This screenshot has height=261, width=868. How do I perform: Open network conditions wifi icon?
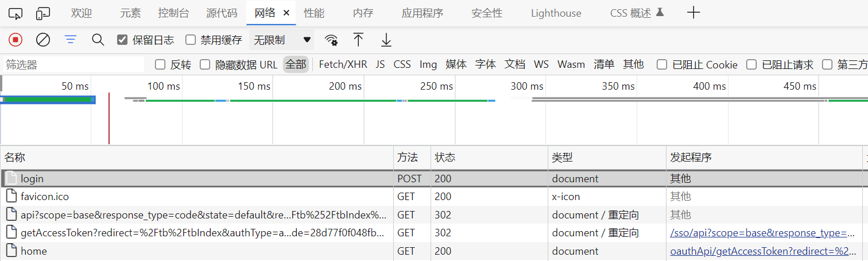331,40
